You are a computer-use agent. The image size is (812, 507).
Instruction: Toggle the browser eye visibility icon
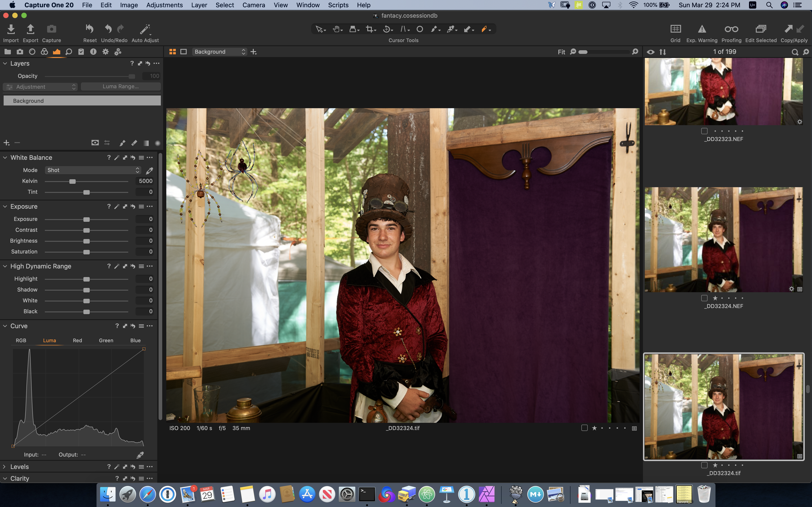[651, 52]
